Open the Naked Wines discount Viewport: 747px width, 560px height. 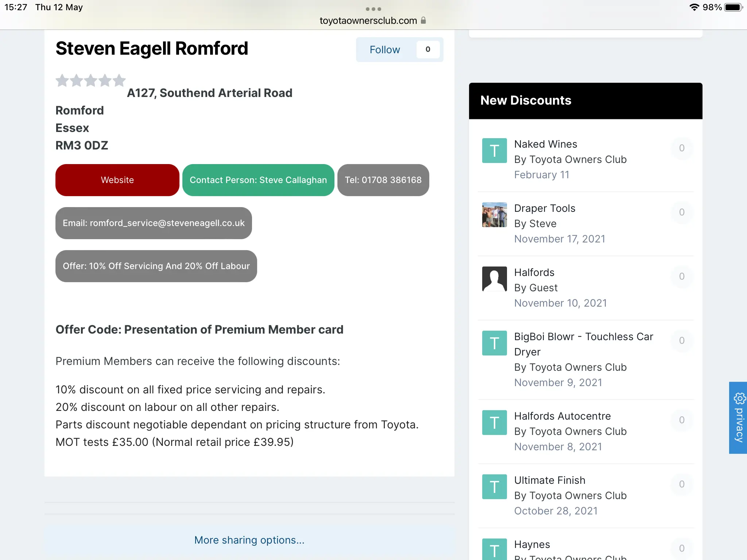[546, 144]
